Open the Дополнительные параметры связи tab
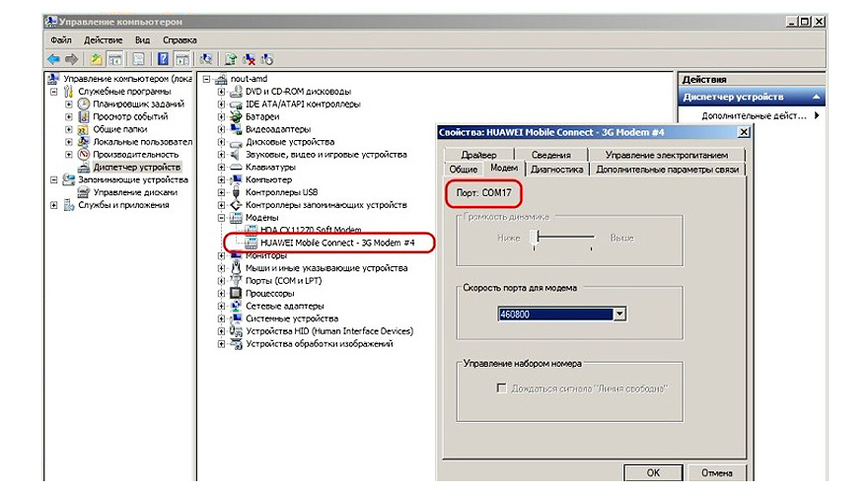Screen dimensions: 868x493 (x=667, y=170)
